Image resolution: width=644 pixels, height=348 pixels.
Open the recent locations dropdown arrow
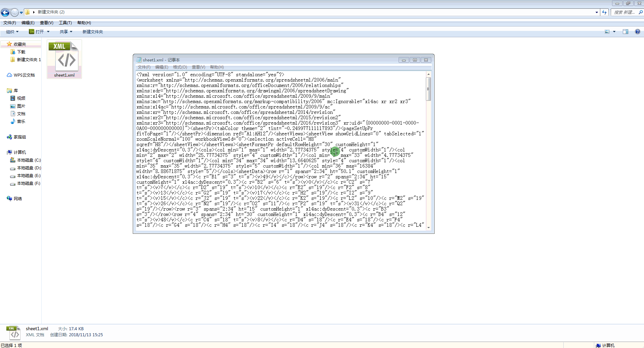(21, 12)
